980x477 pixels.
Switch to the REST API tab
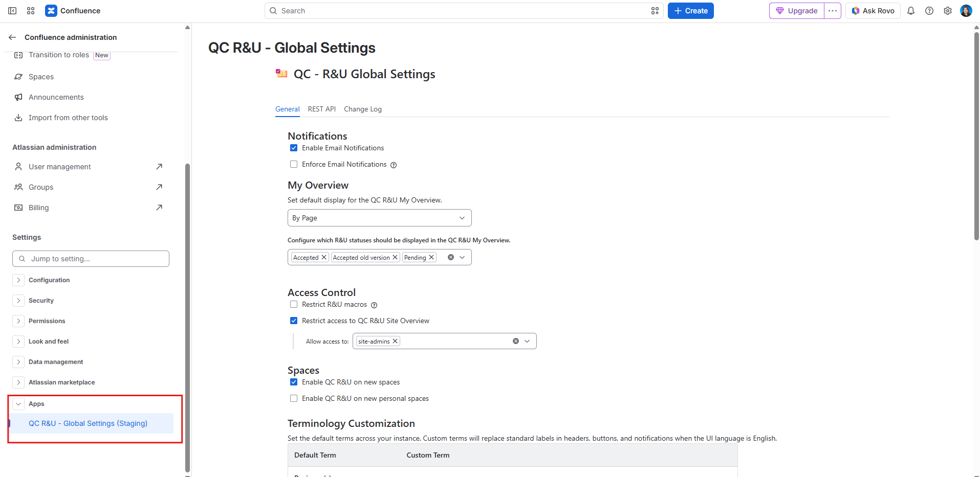point(322,109)
